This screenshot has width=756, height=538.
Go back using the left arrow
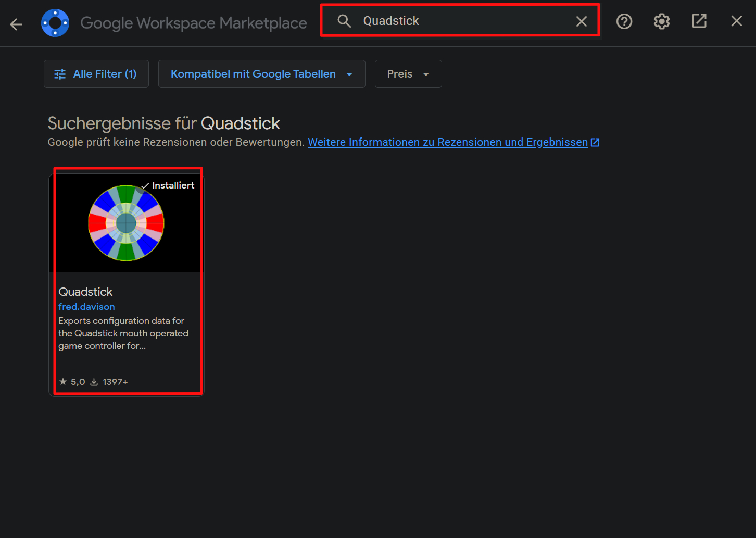[16, 24]
